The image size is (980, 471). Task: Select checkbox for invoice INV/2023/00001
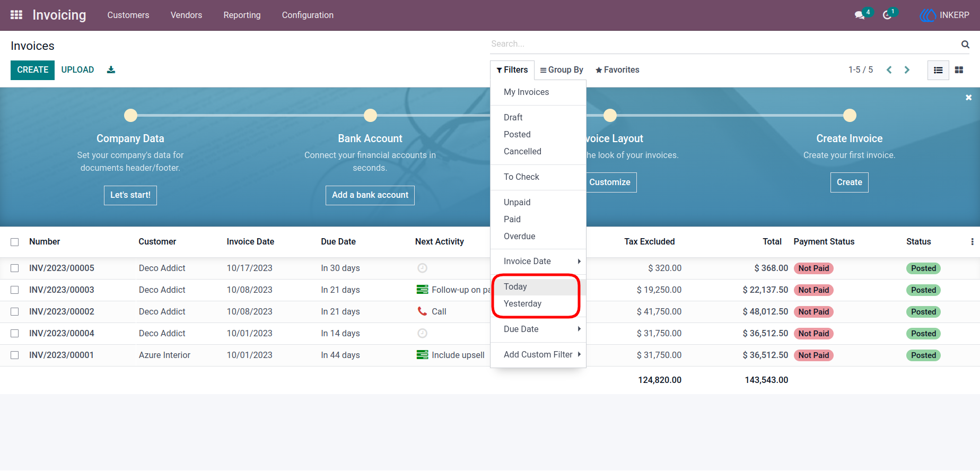coord(15,355)
